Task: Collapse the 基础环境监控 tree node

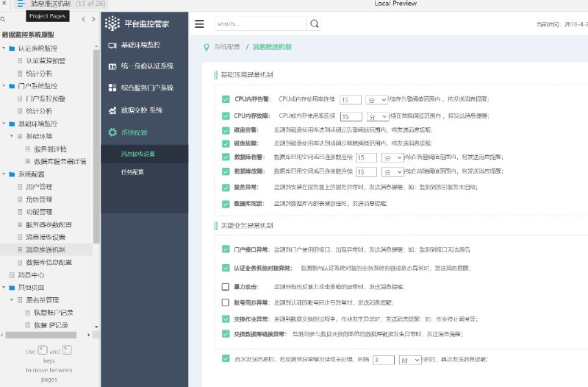Action: click(x=4, y=124)
